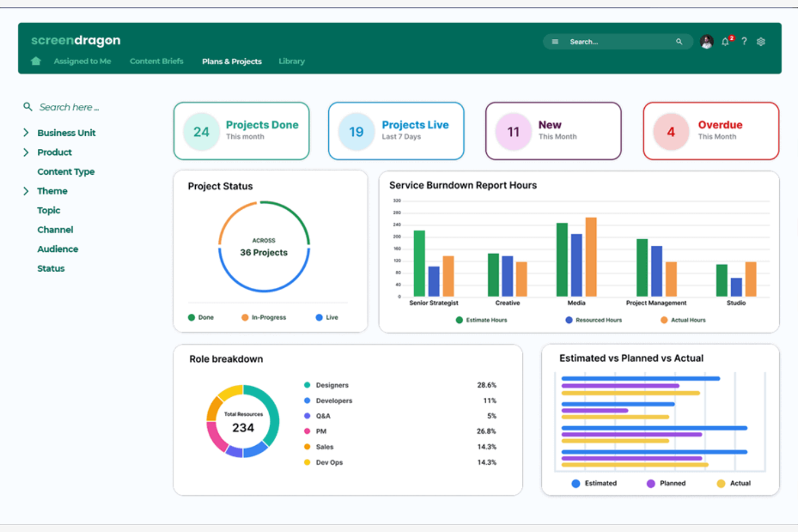The width and height of the screenshot is (798, 532).
Task: Click the sidebar Search here field
Action: [69, 106]
